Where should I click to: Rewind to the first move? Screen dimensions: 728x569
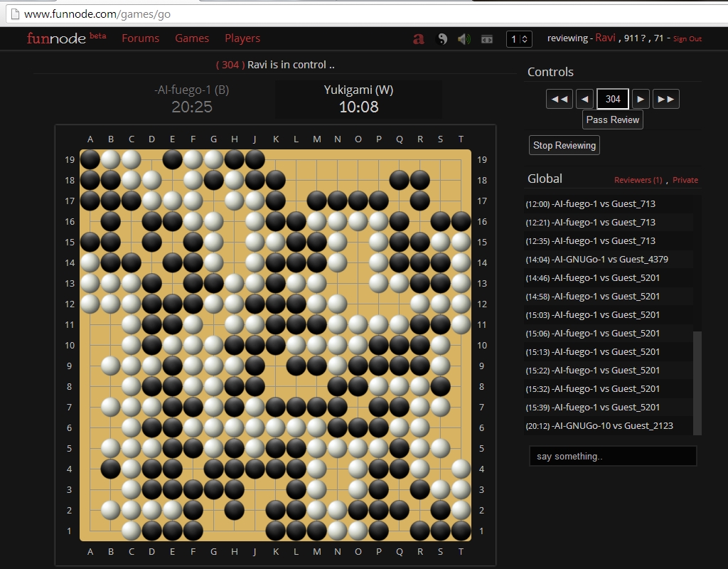coord(559,98)
